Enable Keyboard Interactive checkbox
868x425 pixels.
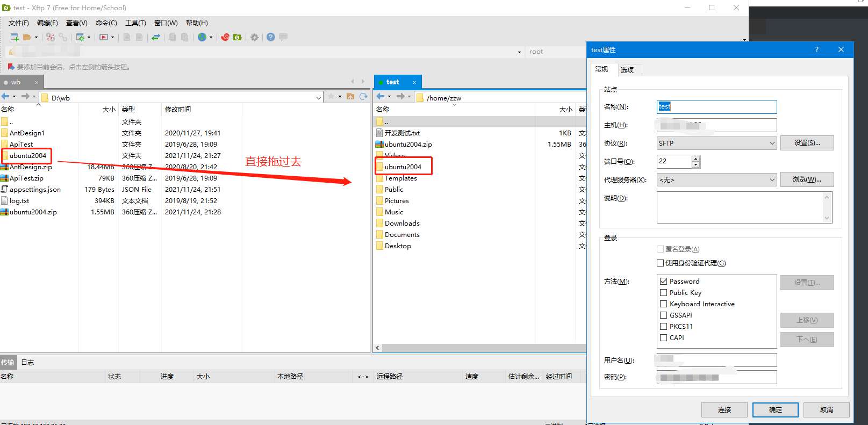(x=663, y=304)
